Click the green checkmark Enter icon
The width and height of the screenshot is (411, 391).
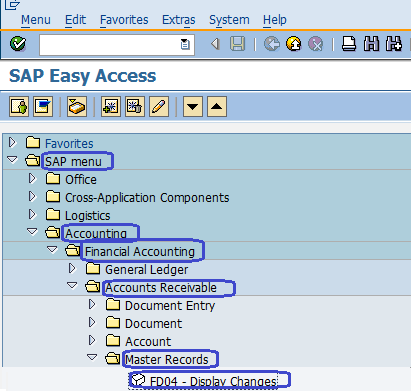point(18,44)
